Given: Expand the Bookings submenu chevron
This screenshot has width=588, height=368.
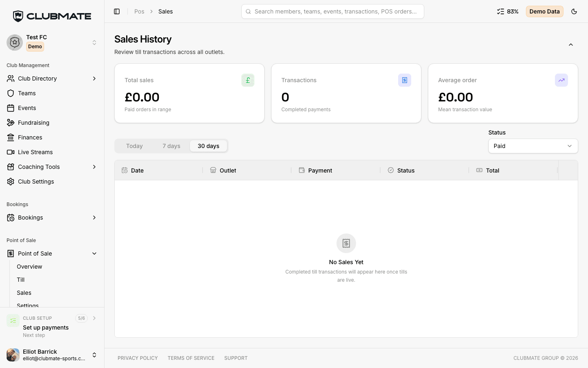Looking at the screenshot, I should [94, 218].
